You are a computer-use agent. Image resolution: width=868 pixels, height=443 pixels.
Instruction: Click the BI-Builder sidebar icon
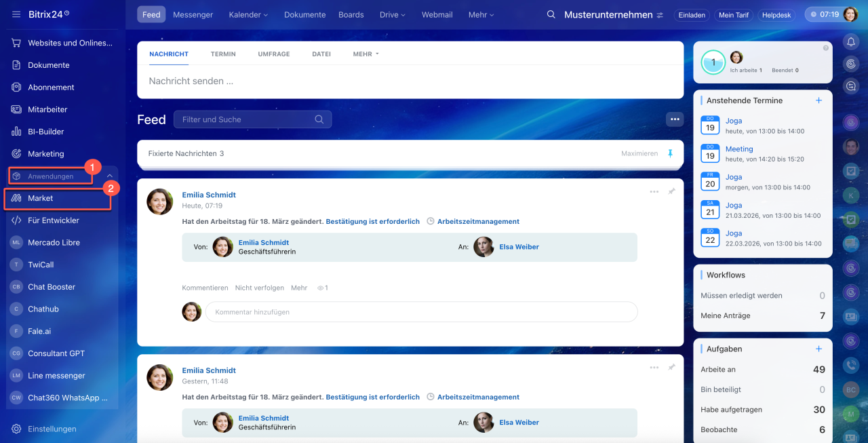[x=16, y=132]
